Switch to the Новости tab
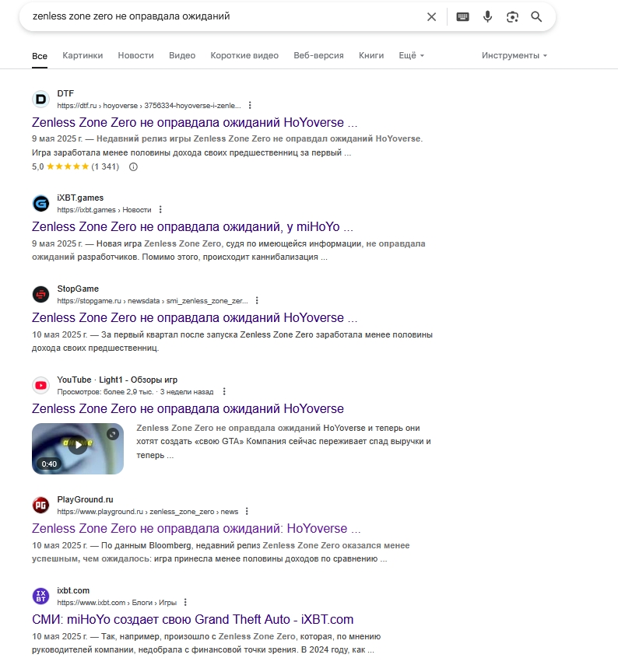The width and height of the screenshot is (618, 672). tap(136, 56)
